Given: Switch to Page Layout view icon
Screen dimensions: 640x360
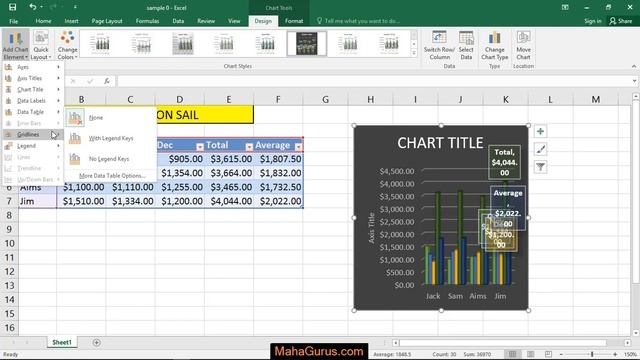Looking at the screenshot, I should pos(530,354).
